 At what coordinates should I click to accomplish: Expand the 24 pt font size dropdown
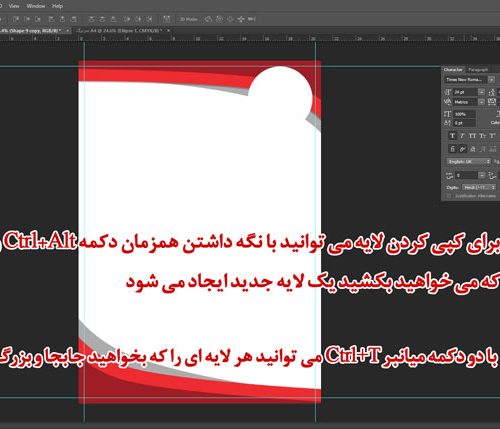tap(481, 92)
